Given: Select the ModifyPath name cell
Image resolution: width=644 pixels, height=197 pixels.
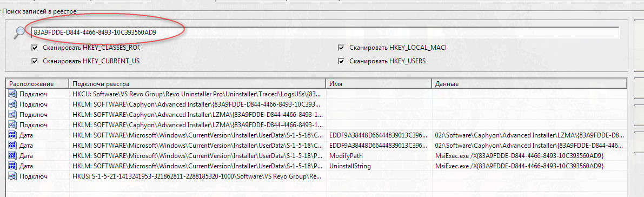Looking at the screenshot, I should (346, 156).
